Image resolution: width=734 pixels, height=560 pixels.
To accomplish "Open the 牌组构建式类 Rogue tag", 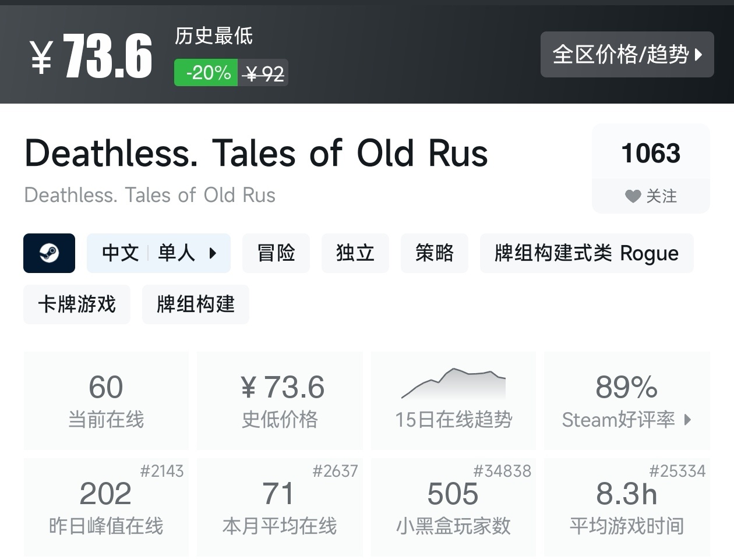I will pyautogui.click(x=586, y=253).
